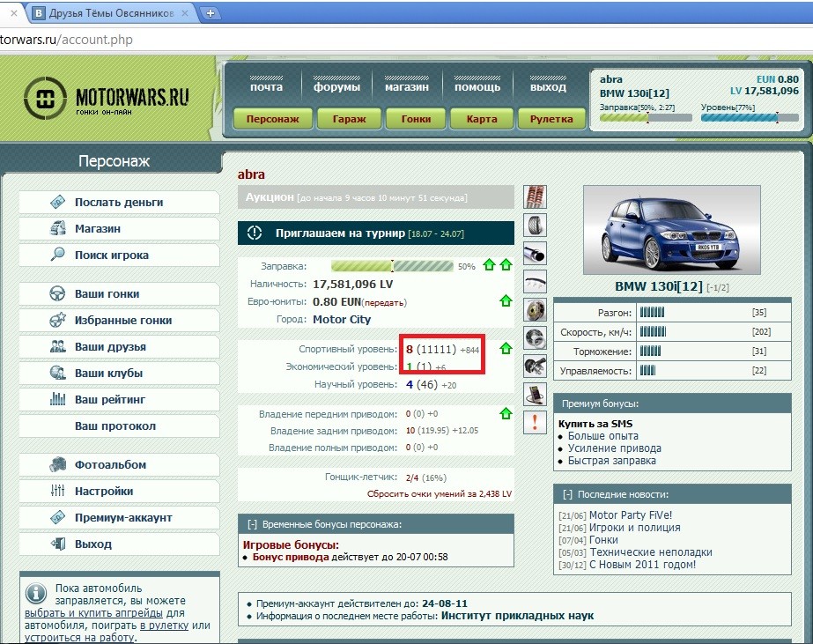813x644 pixels.
Task: Open the Аукцион banner
Action: click(376, 197)
